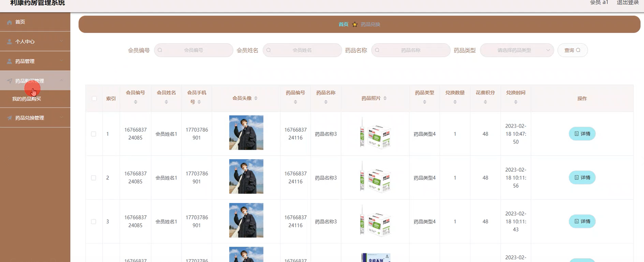Open 详情 for the 10:11:56 record

pyautogui.click(x=582, y=177)
